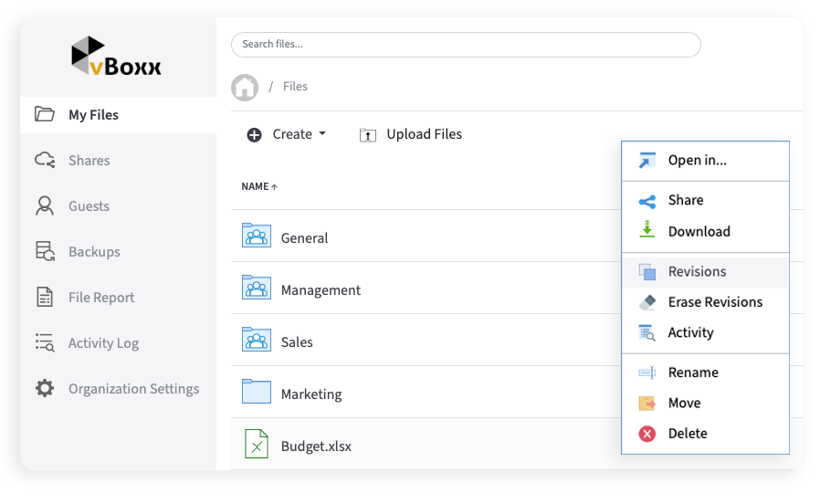
Task: Choose Open in... from context menu
Action: pos(697,161)
